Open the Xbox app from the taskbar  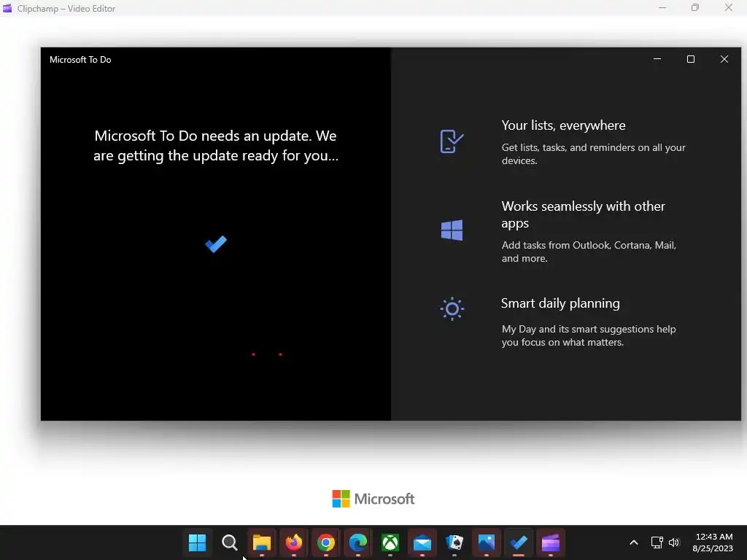(390, 542)
